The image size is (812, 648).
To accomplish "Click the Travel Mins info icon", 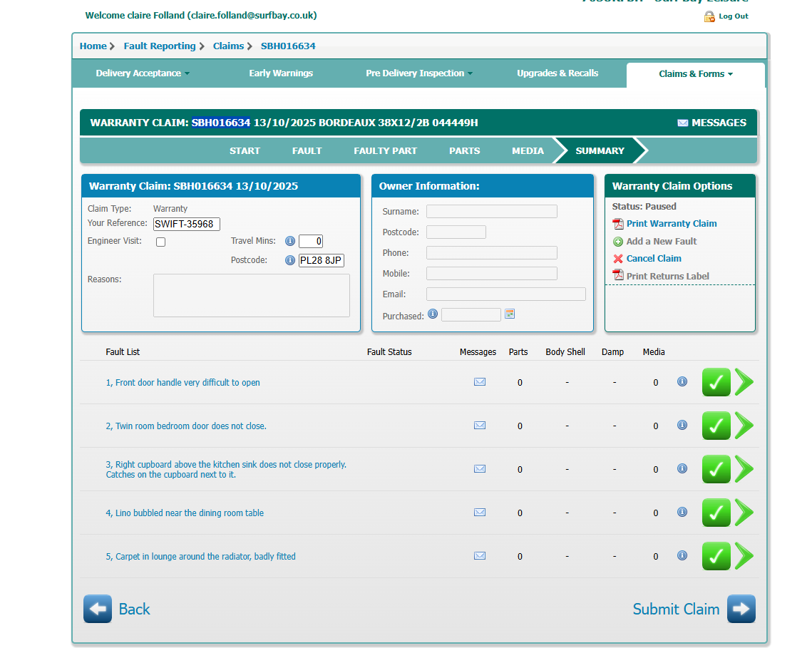I will 290,241.
